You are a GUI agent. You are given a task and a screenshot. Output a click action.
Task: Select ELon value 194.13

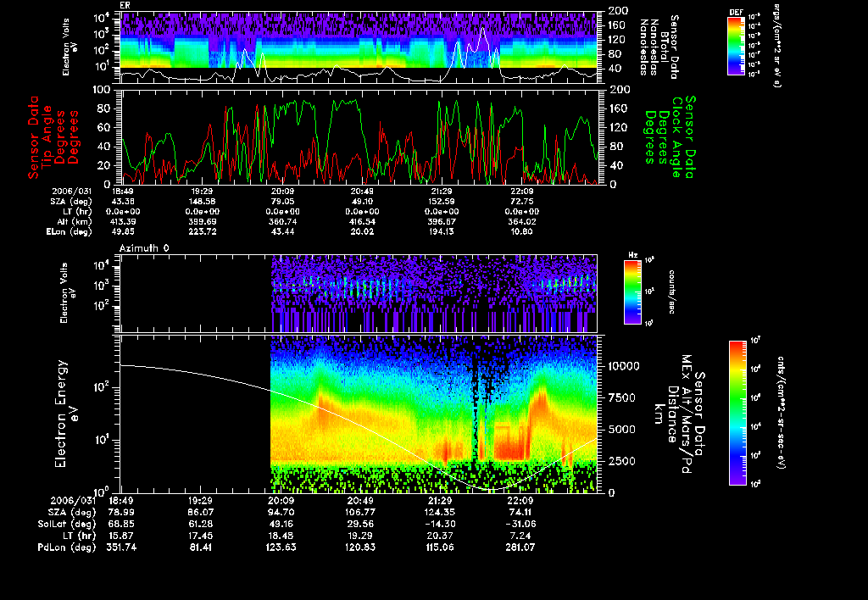pos(441,232)
